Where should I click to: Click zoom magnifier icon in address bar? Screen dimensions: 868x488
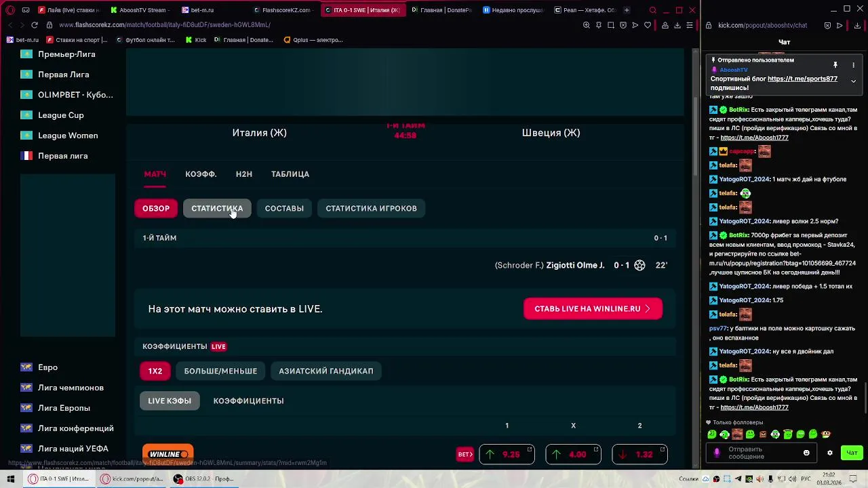(587, 25)
